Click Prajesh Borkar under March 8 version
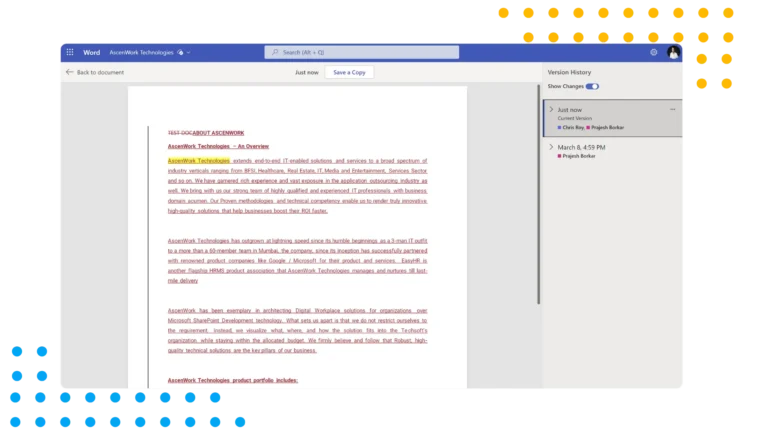The width and height of the screenshot is (768, 432). [x=578, y=156]
